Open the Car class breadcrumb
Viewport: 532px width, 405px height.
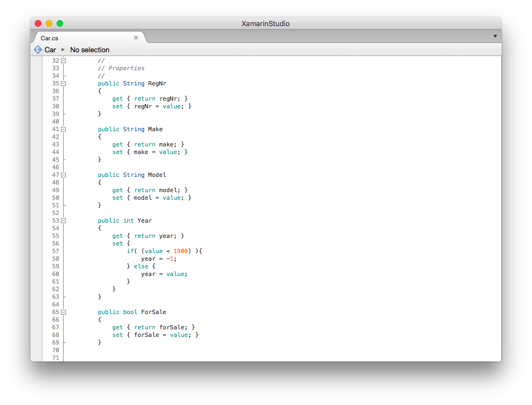click(50, 50)
